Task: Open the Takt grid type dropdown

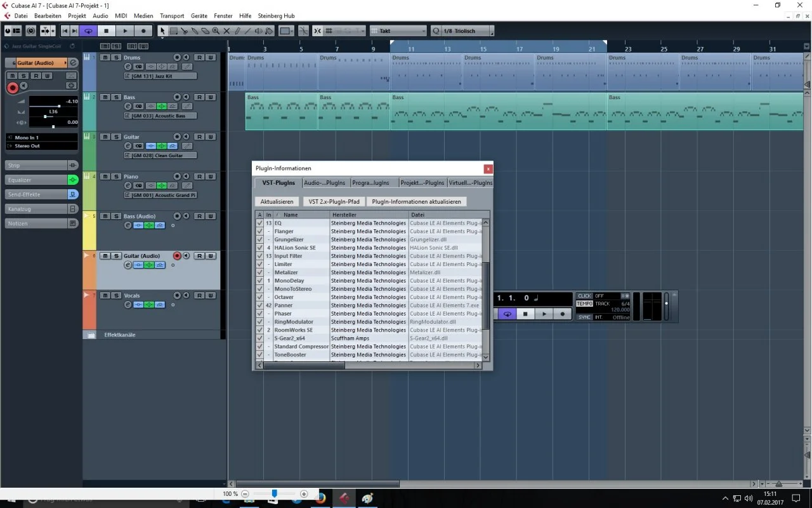Action: [398, 30]
